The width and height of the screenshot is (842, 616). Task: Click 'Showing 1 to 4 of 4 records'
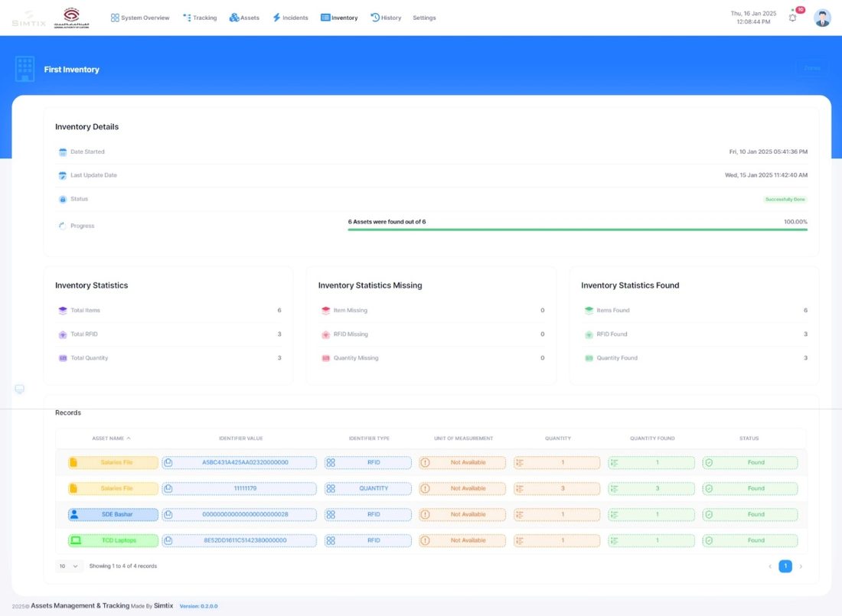click(123, 566)
